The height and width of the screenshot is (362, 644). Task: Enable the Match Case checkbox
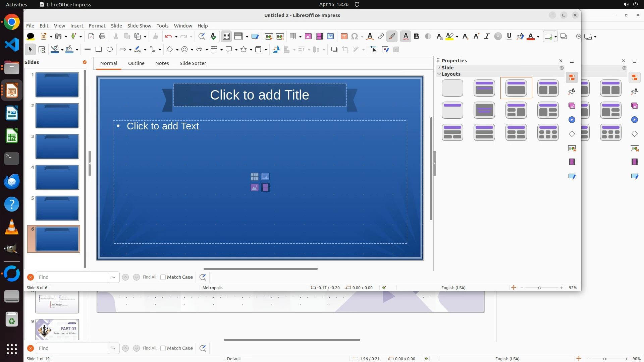[163, 277]
